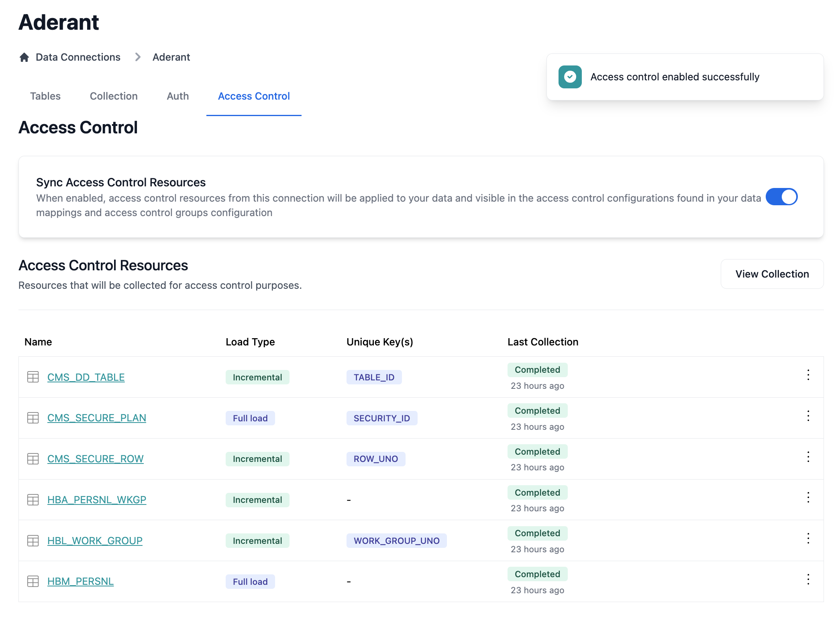The width and height of the screenshot is (840, 629).
Task: Click the table icon beside HBL_WORK_GROUP
Action: pyautogui.click(x=33, y=541)
